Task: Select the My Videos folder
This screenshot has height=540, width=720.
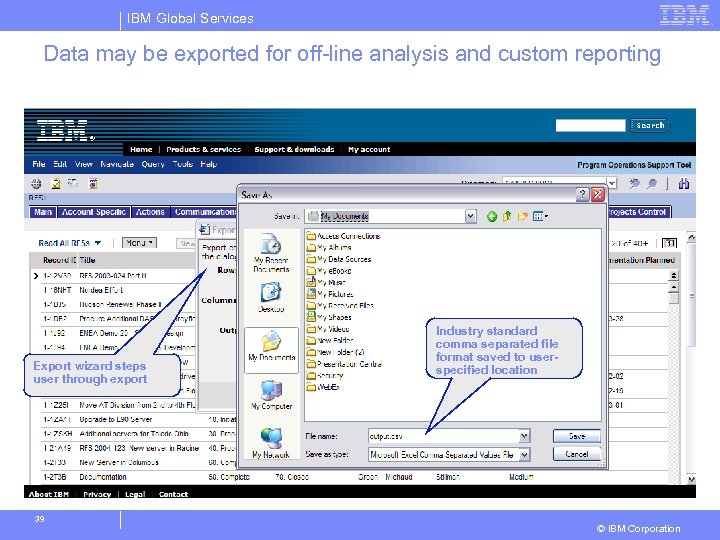Action: [328, 329]
